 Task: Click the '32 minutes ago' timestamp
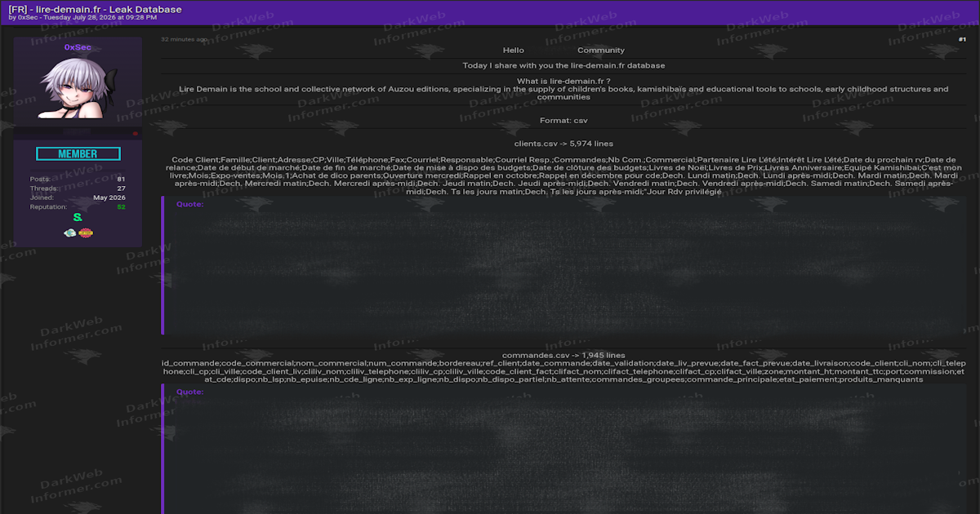coord(184,39)
